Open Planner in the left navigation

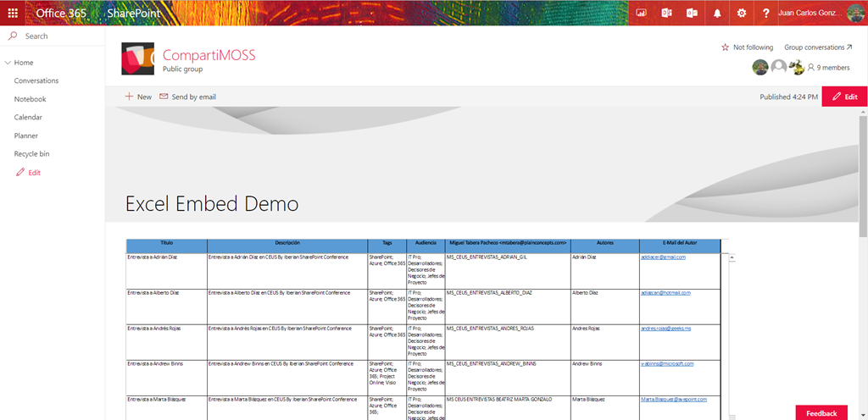tap(26, 135)
